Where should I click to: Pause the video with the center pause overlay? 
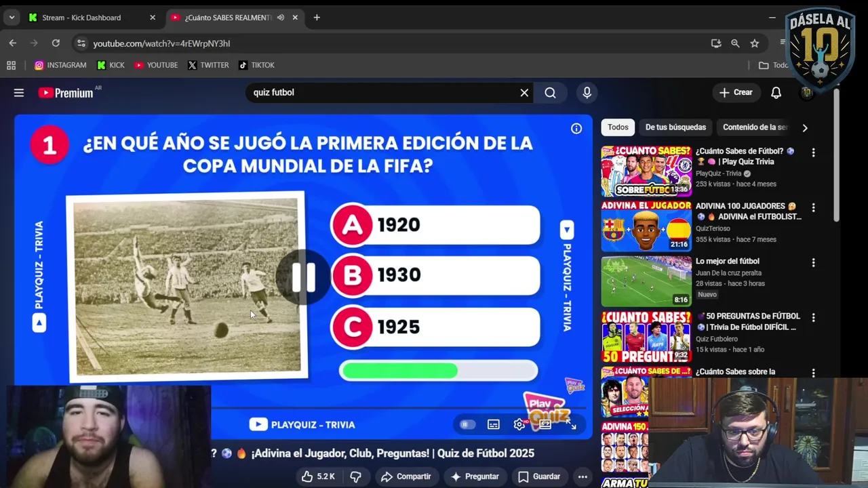coord(303,277)
